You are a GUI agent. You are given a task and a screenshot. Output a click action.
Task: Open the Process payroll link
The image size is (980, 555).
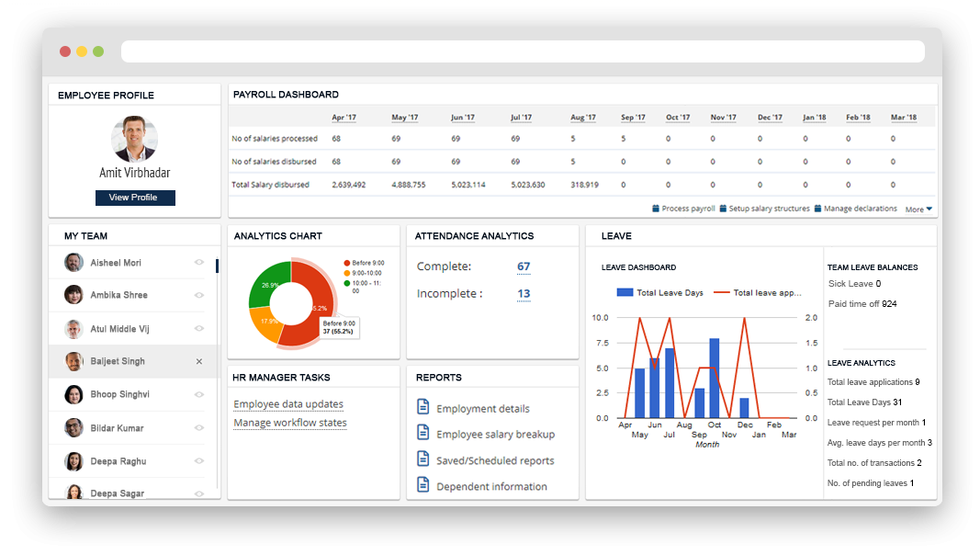(x=688, y=209)
